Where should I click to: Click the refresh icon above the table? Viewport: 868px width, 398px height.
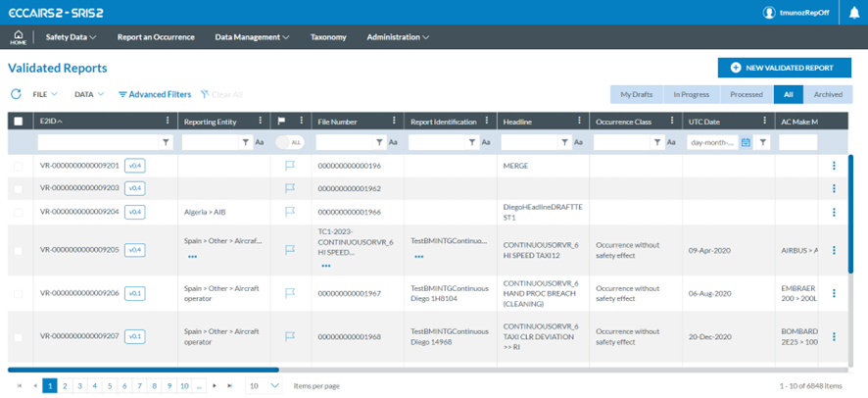tap(16, 94)
